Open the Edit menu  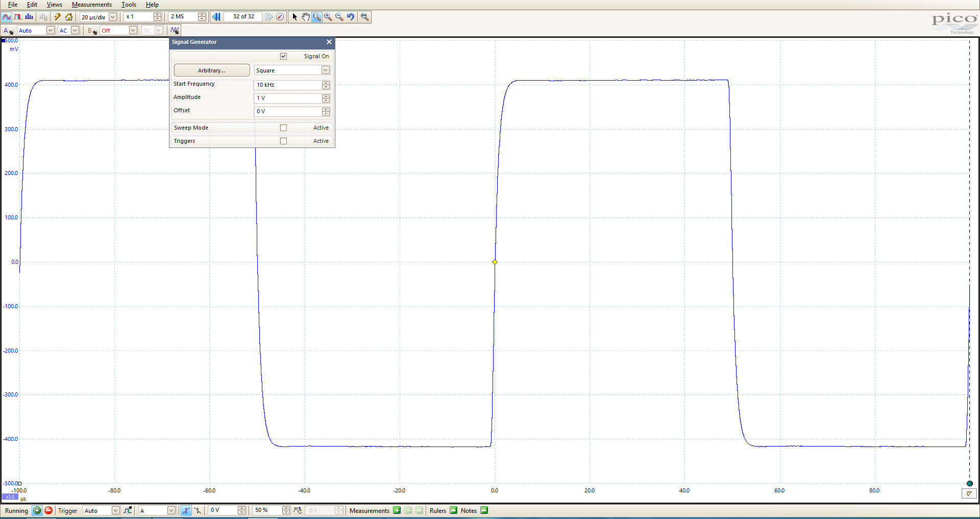(32, 5)
